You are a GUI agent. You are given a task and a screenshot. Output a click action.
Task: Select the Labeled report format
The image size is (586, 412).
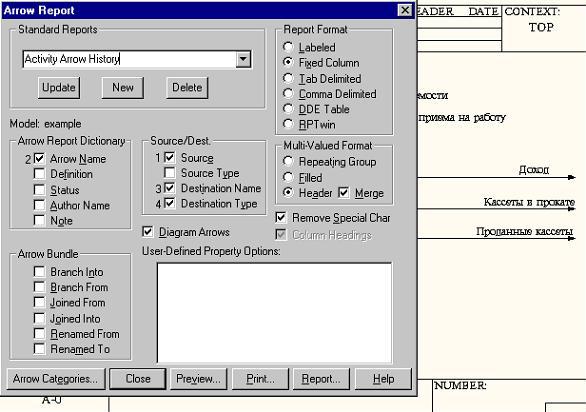(288, 47)
